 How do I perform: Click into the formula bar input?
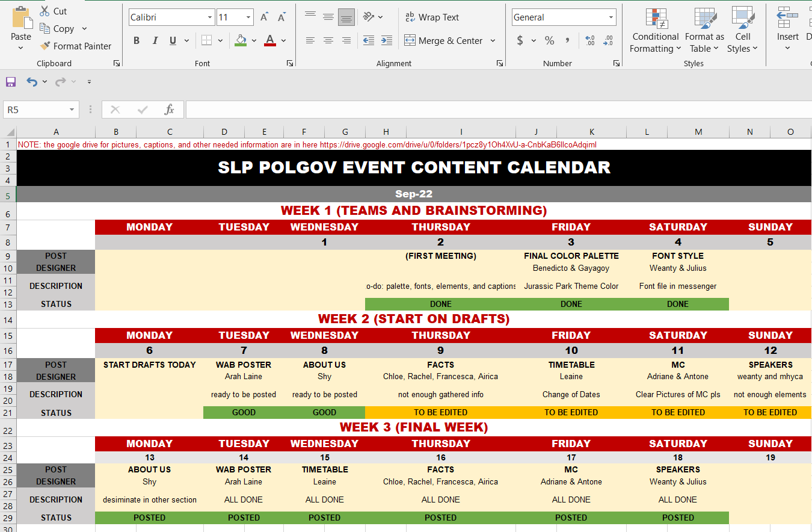499,110
